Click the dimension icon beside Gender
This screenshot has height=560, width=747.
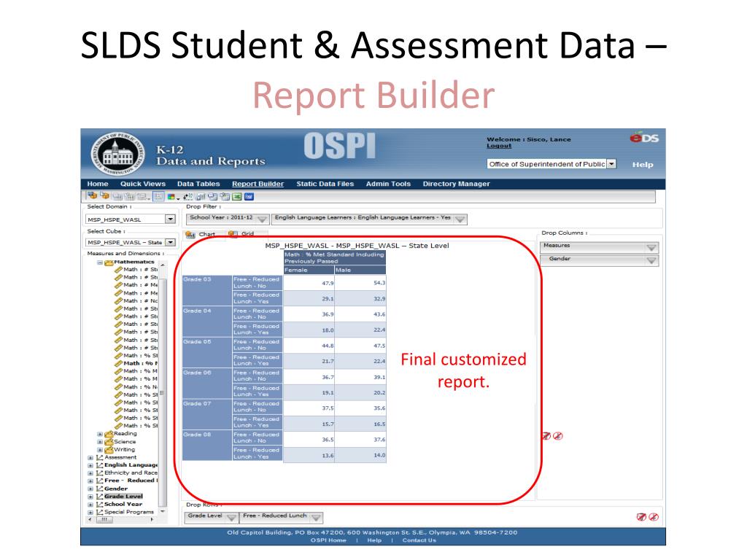click(99, 489)
